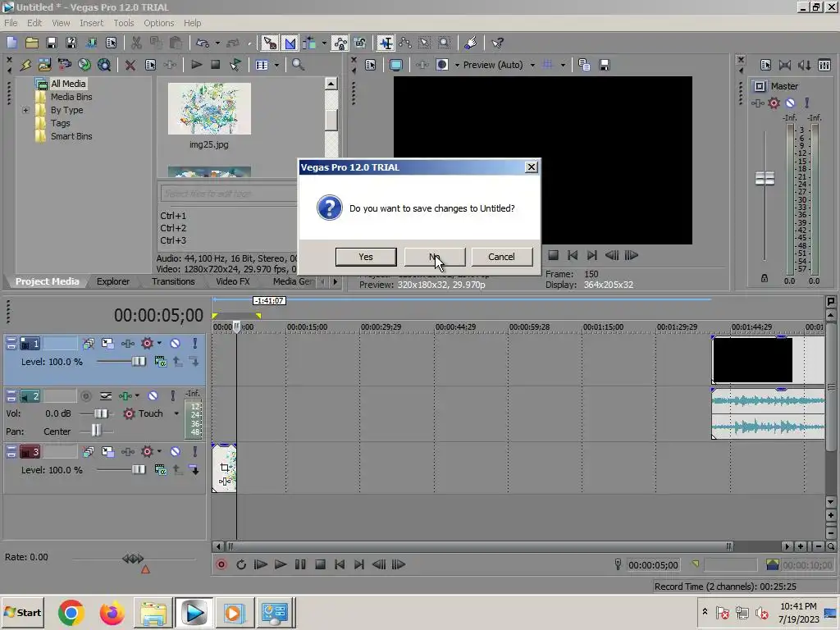Viewport: 840px width, 630px height.
Task: Adjust the Master volume fader
Action: [x=765, y=178]
